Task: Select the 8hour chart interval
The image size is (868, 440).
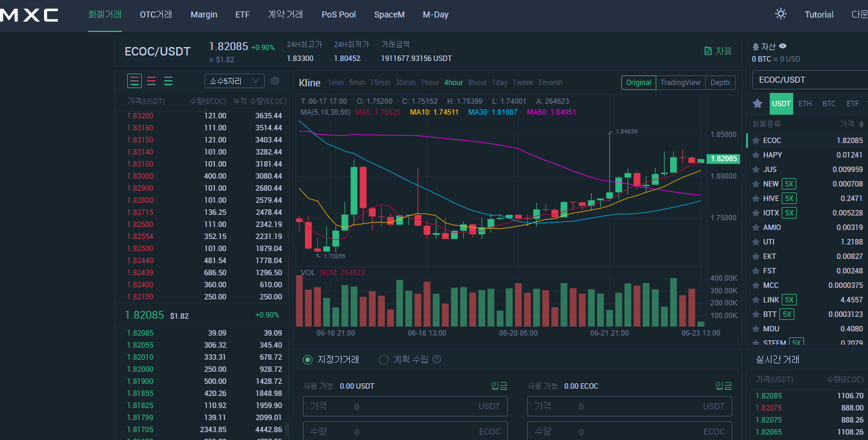Action: 477,83
